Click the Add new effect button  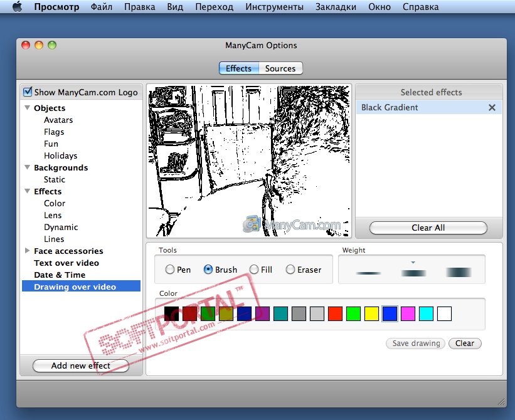[81, 365]
